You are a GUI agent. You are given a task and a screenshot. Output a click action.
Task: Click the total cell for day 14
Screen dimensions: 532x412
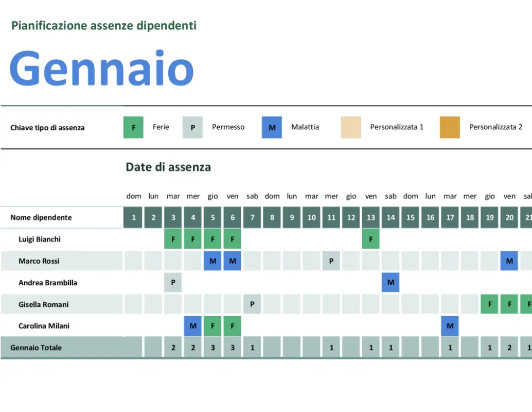click(391, 348)
